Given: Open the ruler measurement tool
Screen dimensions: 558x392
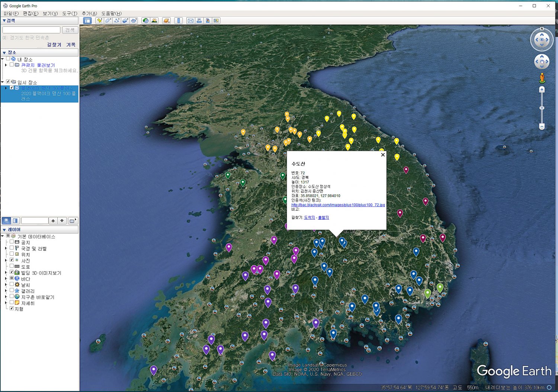Looking at the screenshot, I should (179, 21).
